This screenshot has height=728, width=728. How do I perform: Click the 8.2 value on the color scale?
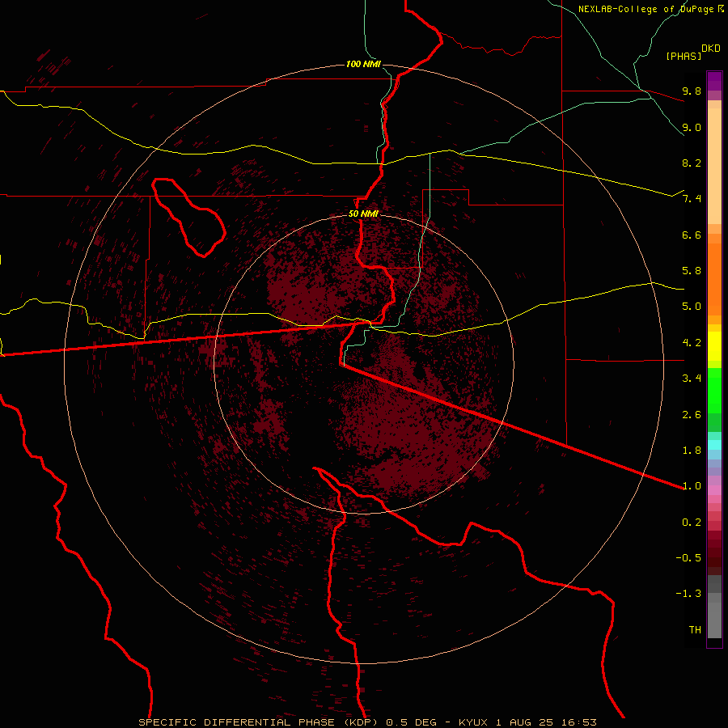point(692,163)
